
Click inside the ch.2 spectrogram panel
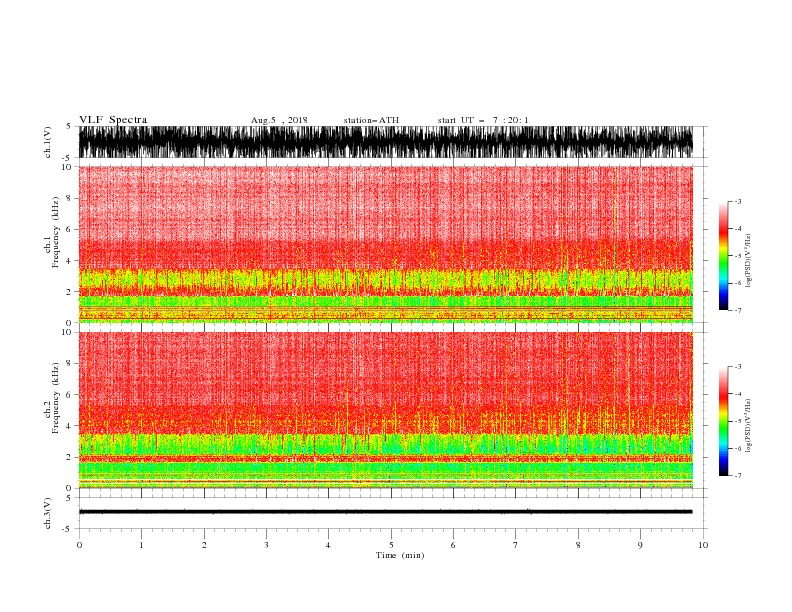(385, 410)
